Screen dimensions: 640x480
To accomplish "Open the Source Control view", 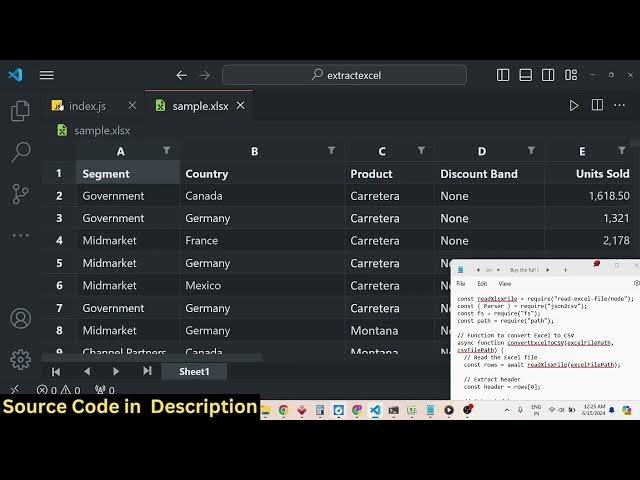I will (x=20, y=193).
